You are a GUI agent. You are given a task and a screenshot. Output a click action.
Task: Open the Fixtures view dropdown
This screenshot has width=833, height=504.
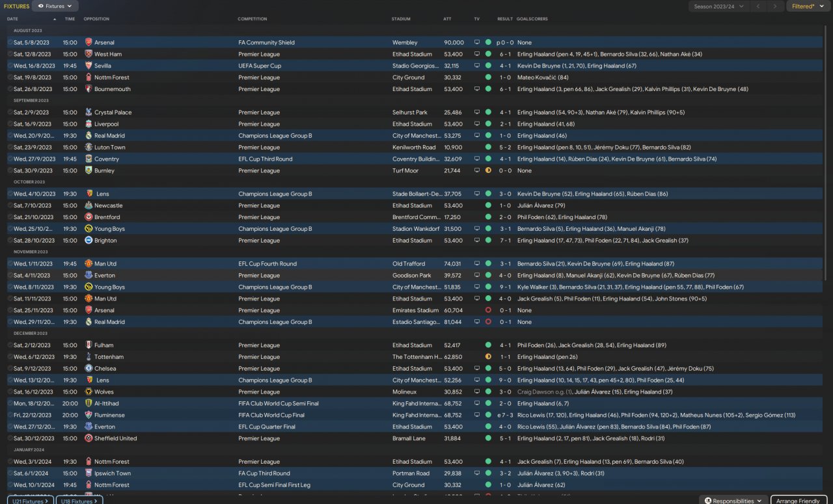[x=55, y=6]
